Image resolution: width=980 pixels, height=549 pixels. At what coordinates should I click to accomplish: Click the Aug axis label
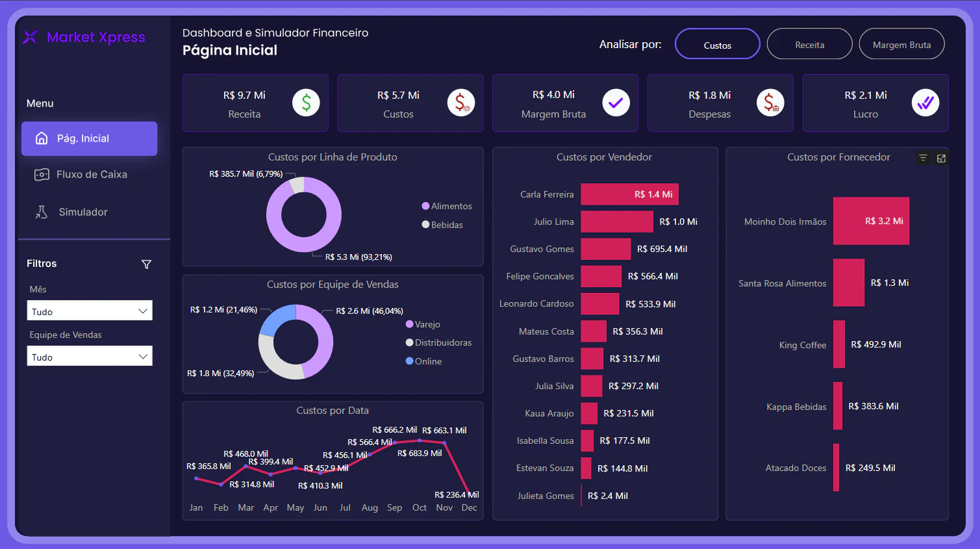(x=370, y=507)
